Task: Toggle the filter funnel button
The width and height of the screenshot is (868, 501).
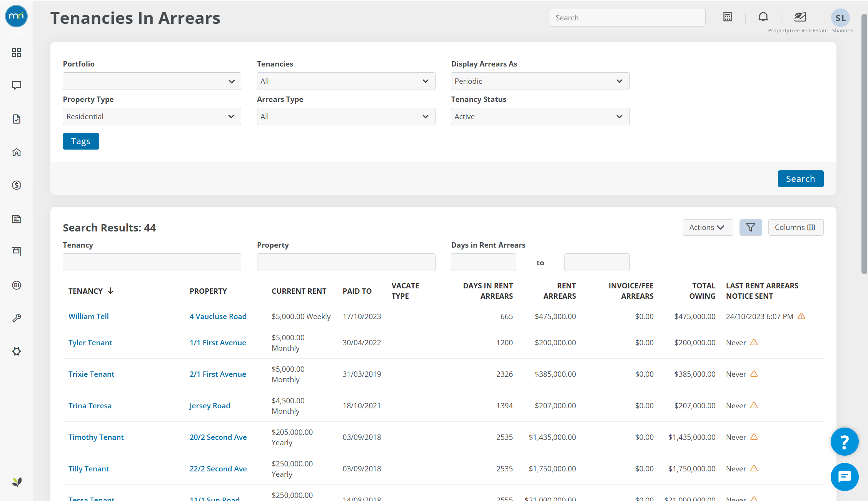Action: click(750, 228)
